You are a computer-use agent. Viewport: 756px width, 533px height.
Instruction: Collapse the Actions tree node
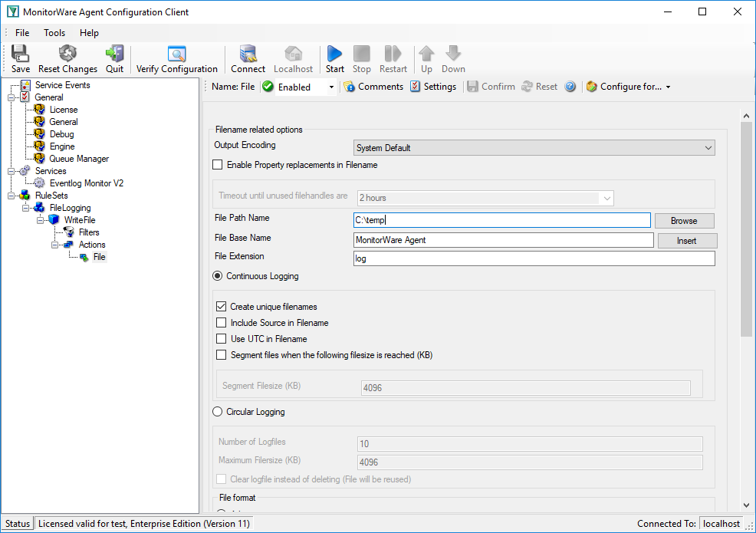click(55, 245)
